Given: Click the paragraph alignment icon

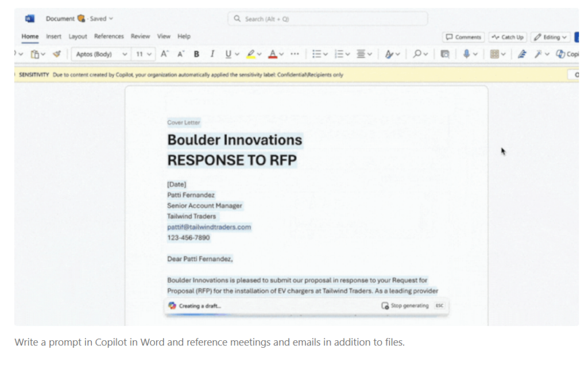Looking at the screenshot, I should pos(361,54).
